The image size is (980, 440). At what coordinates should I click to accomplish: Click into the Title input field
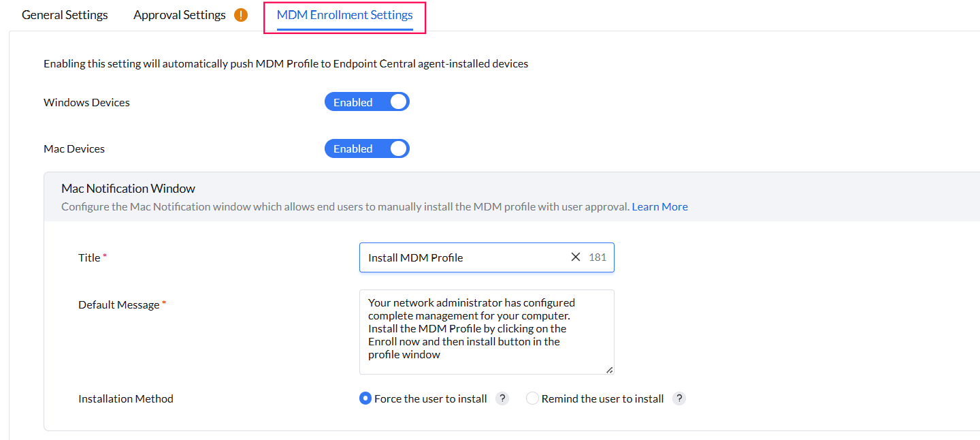(463, 257)
